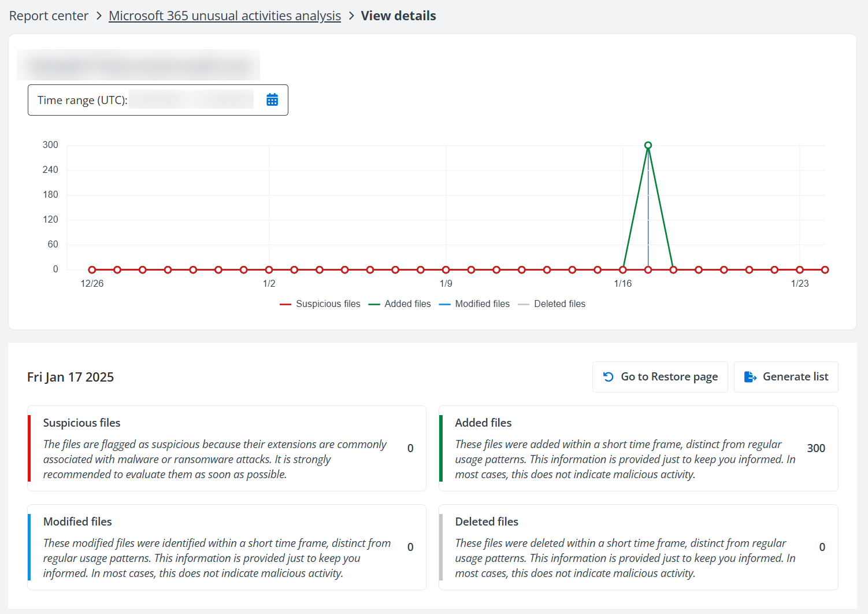The image size is (868, 614).
Task: Click the Generate list export icon
Action: point(750,377)
